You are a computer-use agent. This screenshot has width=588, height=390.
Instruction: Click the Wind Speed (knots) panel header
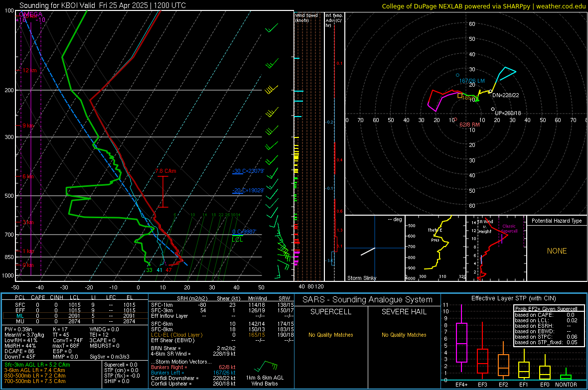click(x=306, y=17)
